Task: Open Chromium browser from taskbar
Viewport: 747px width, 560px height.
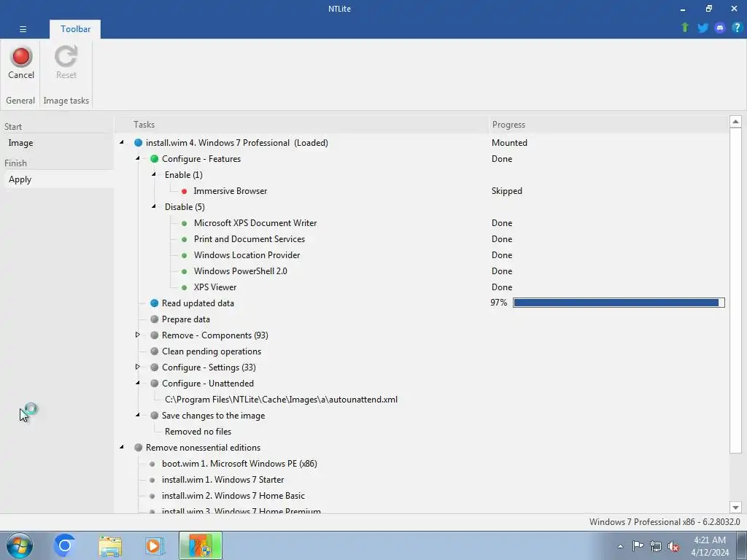Action: pyautogui.click(x=65, y=545)
